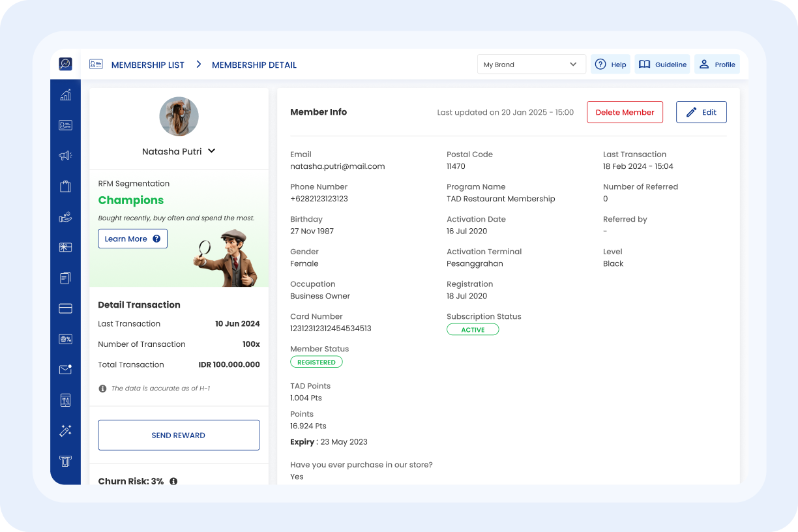Go to MEMBERSHIP LIST breadcrumb
The image size is (798, 532).
[148, 65]
